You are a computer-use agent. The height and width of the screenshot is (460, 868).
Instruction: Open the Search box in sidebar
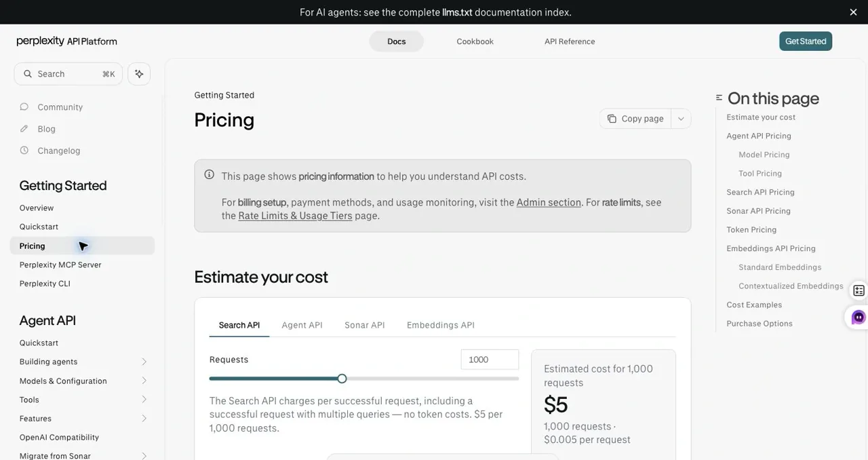68,74
